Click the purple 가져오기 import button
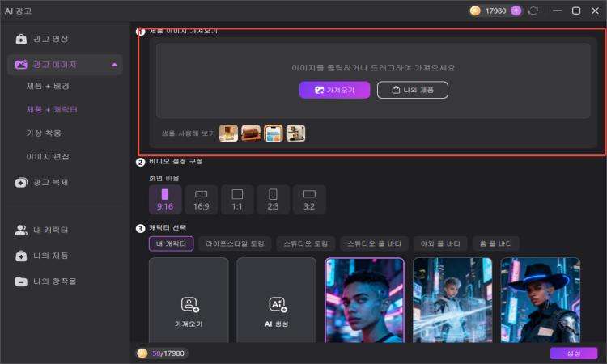This screenshot has height=364, width=607. pyautogui.click(x=334, y=90)
